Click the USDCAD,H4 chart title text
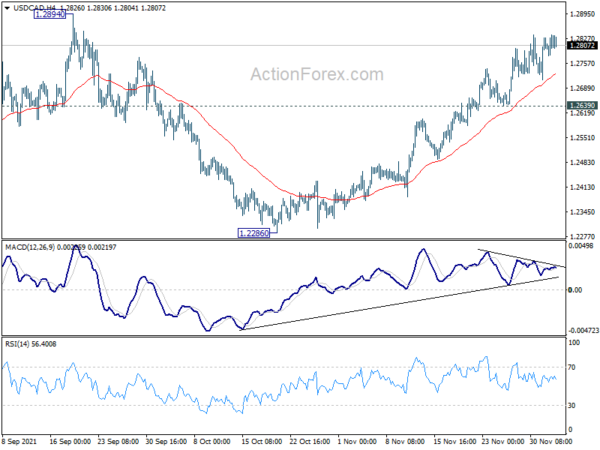This screenshot has width=600, height=450. [x=34, y=8]
